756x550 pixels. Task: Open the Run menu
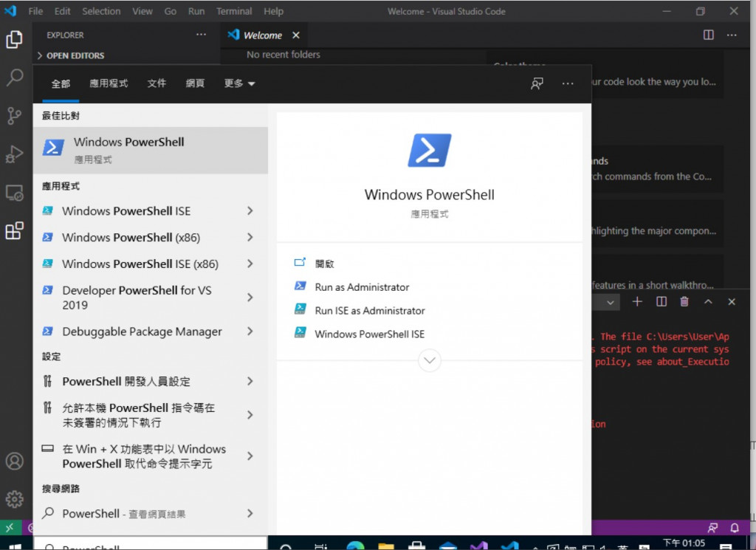pyautogui.click(x=196, y=11)
